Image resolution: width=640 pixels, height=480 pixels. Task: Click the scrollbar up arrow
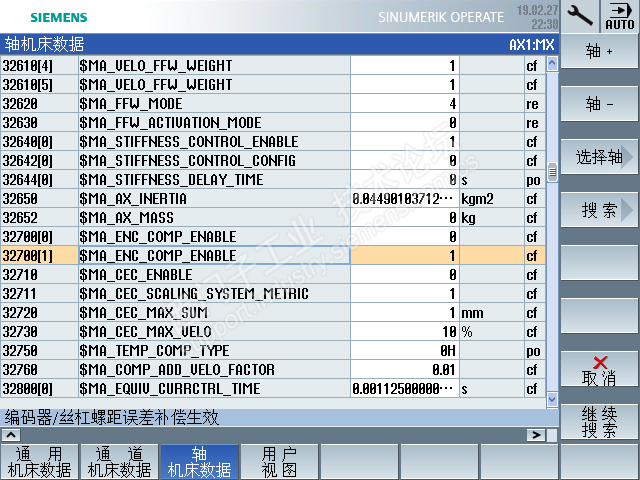(x=552, y=63)
